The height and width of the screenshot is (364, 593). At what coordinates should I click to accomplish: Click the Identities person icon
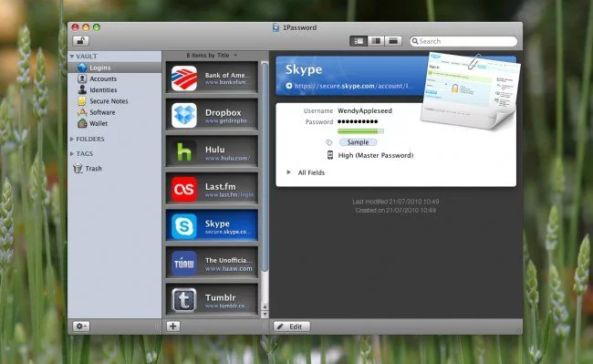click(82, 90)
